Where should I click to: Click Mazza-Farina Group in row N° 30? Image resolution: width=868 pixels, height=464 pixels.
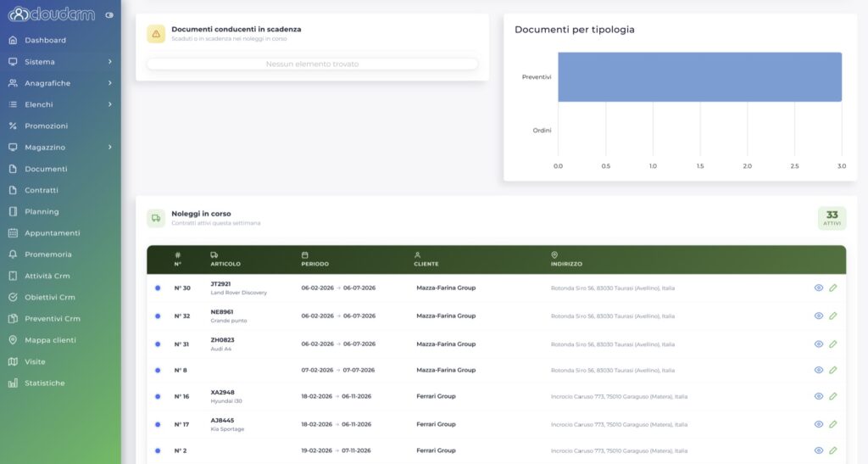point(446,288)
